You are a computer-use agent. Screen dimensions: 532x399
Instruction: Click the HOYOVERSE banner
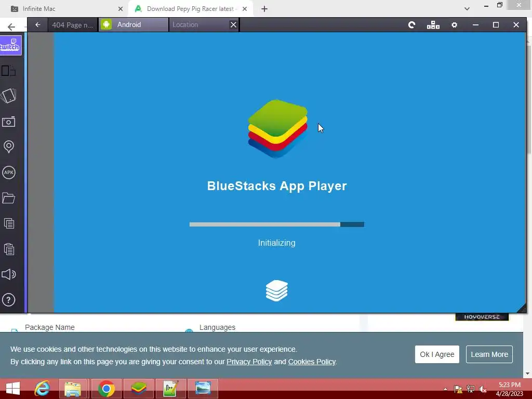(x=482, y=316)
